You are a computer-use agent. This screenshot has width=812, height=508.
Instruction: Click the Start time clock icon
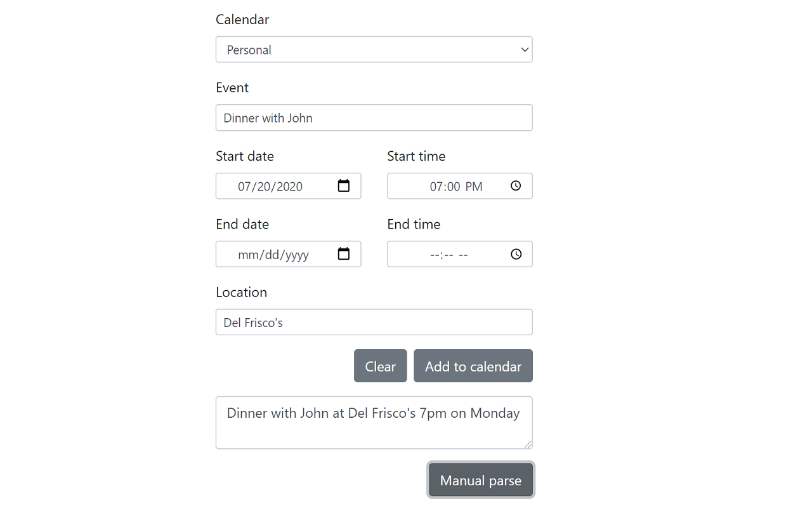(x=516, y=186)
